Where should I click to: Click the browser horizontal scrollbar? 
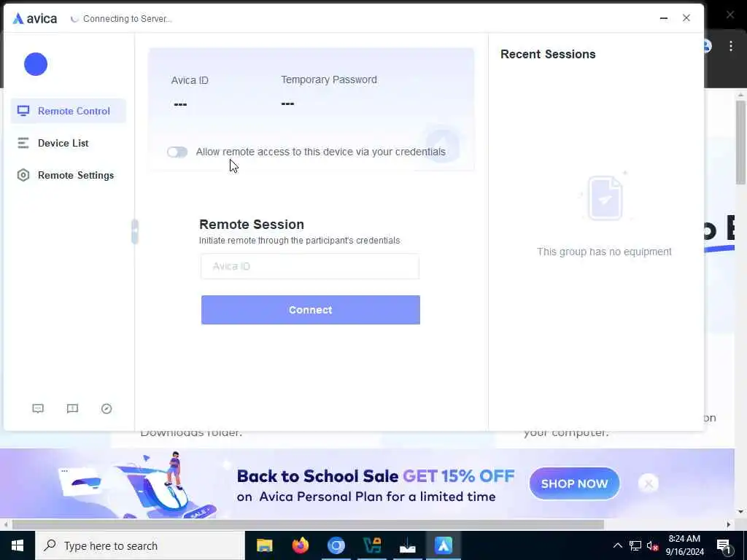[308, 524]
